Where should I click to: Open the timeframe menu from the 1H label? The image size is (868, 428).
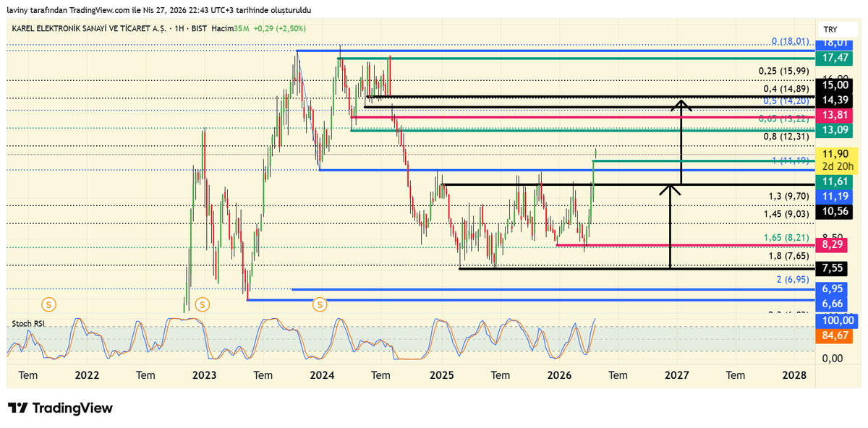[x=179, y=30]
